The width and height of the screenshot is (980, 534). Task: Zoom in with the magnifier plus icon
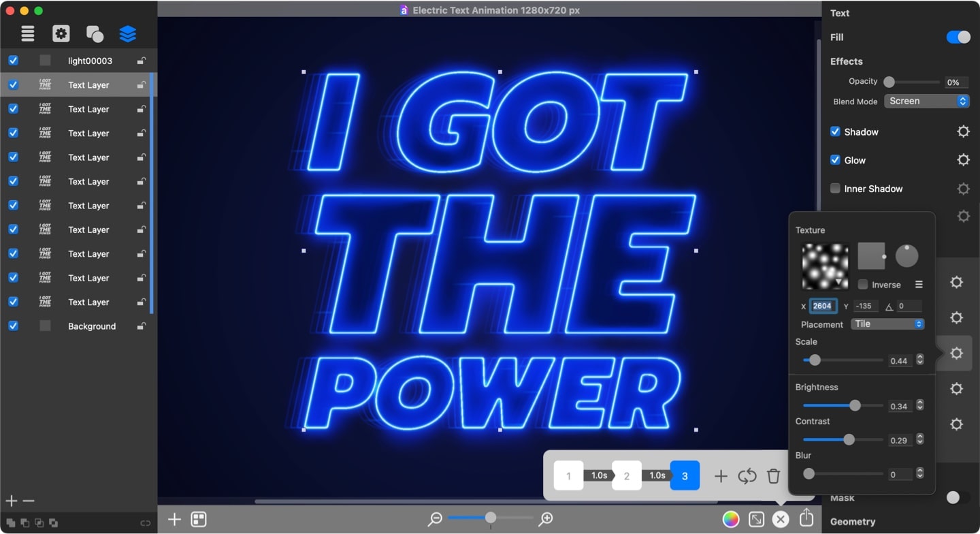(x=546, y=520)
